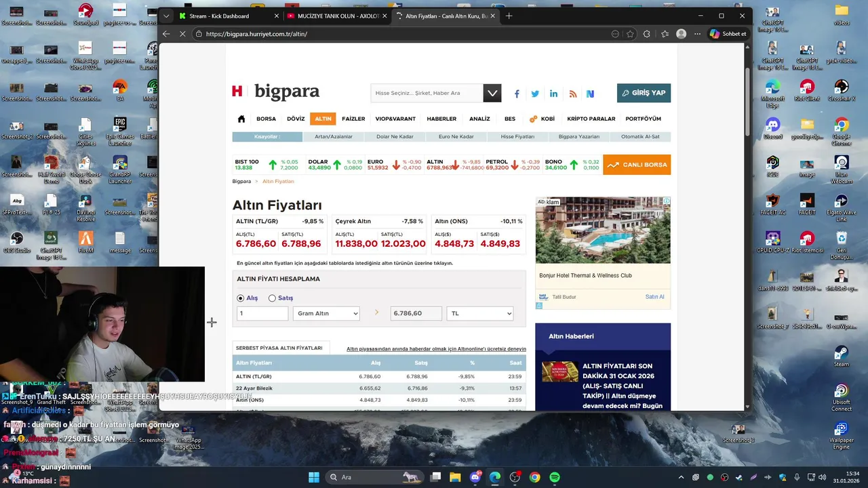This screenshot has width=868, height=488.
Task: Open the TL currency dropdown
Action: point(481,313)
